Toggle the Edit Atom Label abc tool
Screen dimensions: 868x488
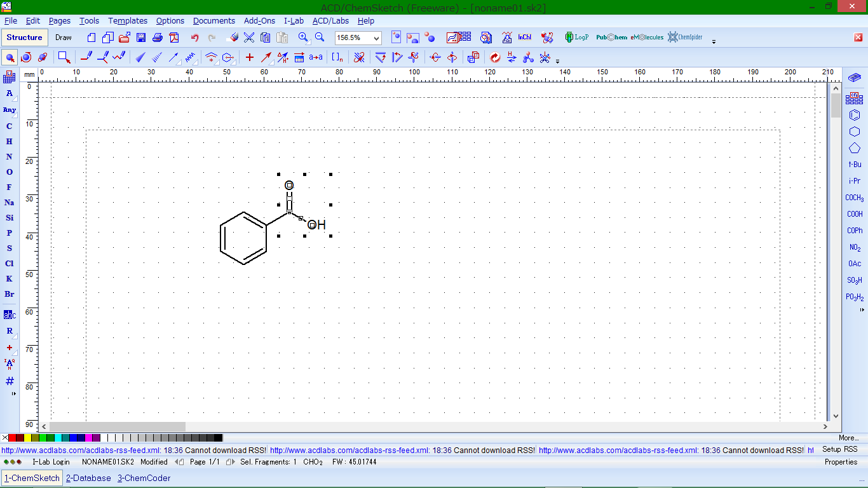coord(10,315)
